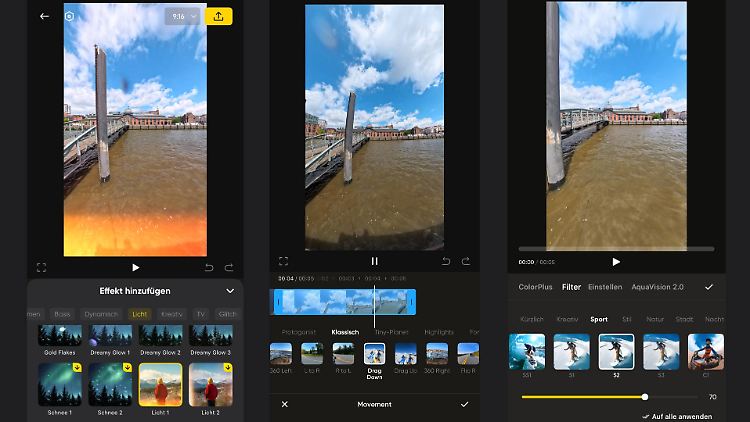The height and width of the screenshot is (422, 750).
Task: Click the playback progress bar in Filter screen
Action: click(616, 249)
